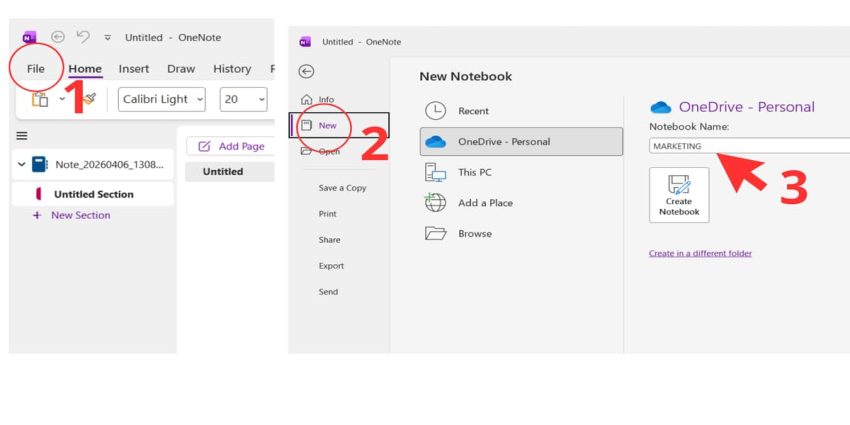Switch to the Home ribbon tab
This screenshot has height=425, width=850.
point(85,69)
